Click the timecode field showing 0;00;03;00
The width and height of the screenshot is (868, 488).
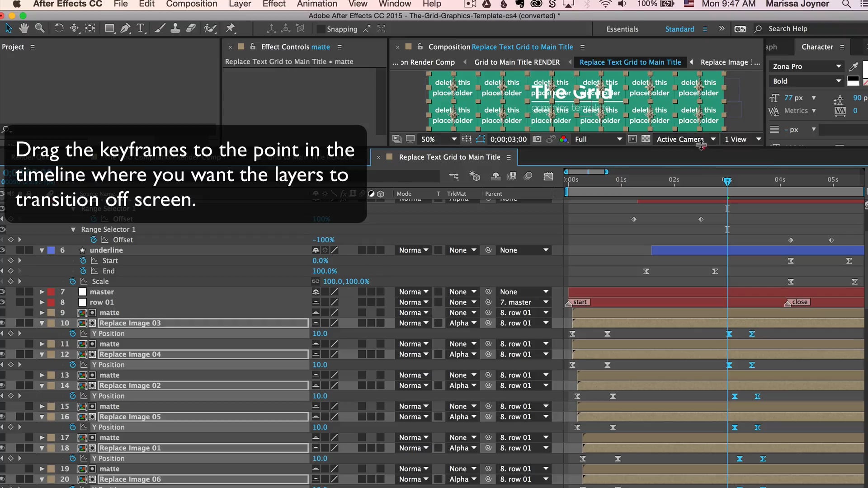click(x=508, y=139)
